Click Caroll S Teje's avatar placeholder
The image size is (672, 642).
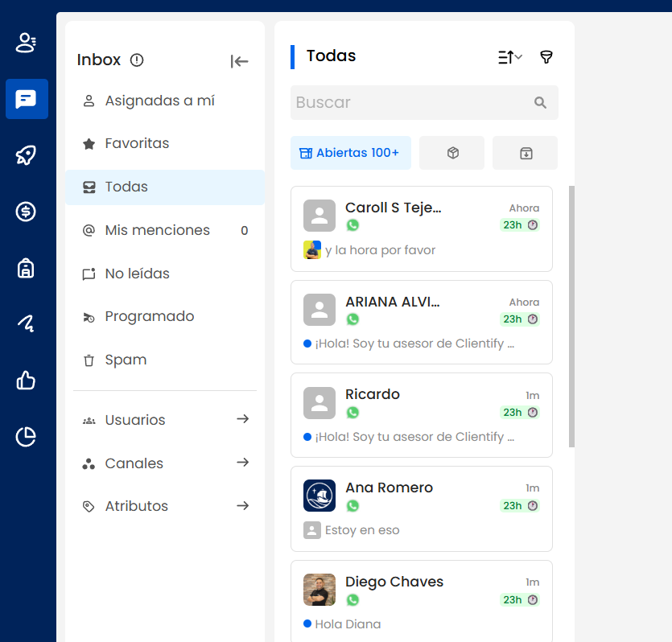tap(320, 216)
